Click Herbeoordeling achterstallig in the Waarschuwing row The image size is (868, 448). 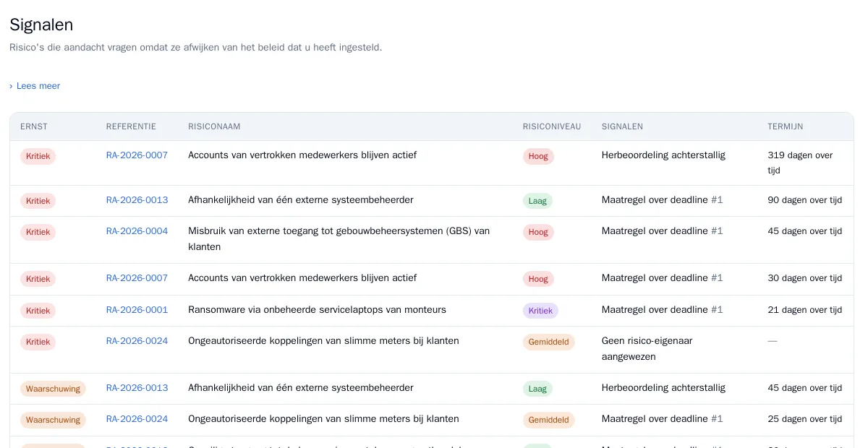coord(663,388)
